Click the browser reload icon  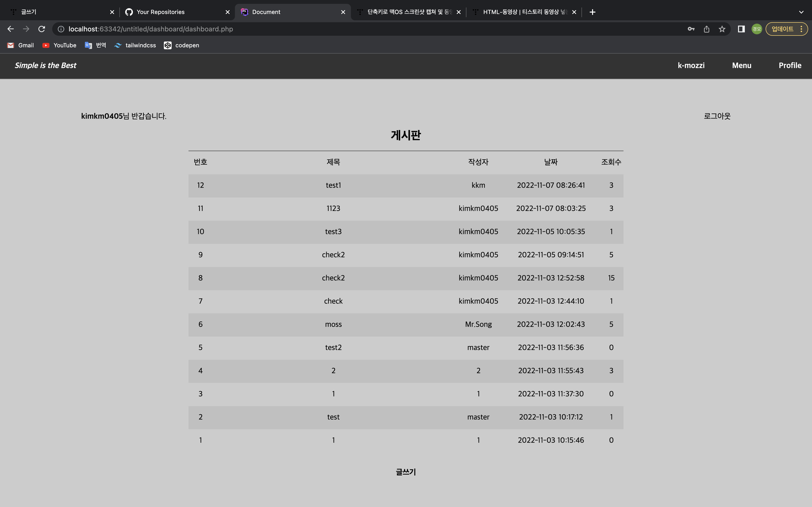tap(42, 29)
